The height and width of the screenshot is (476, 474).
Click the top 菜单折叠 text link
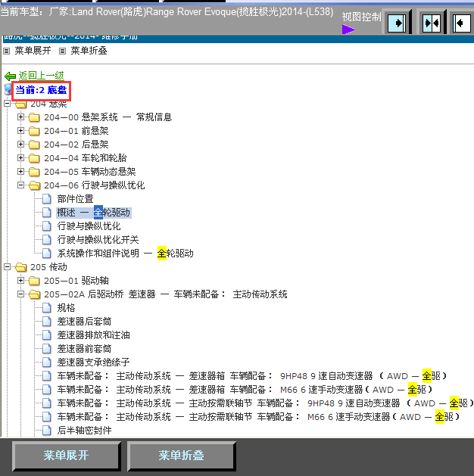(x=89, y=51)
